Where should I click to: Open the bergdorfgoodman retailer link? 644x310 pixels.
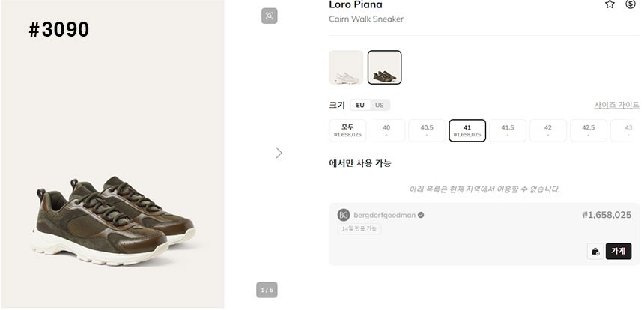coord(385,215)
